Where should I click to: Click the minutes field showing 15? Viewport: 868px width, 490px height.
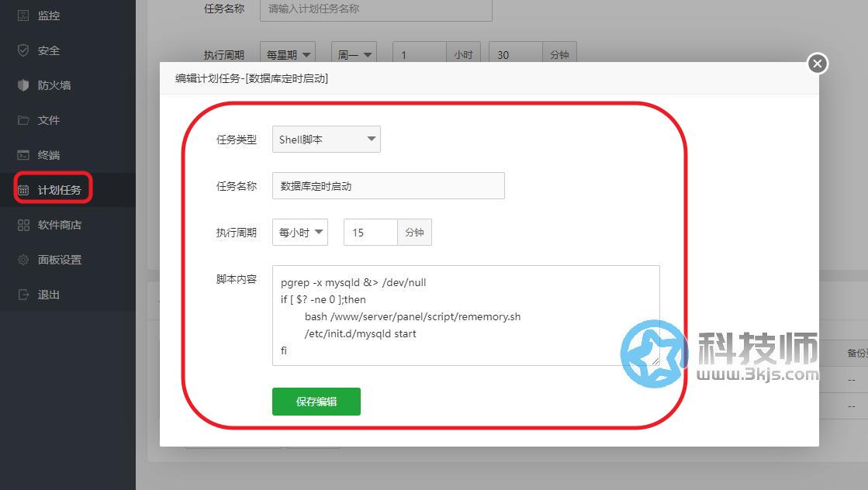370,233
